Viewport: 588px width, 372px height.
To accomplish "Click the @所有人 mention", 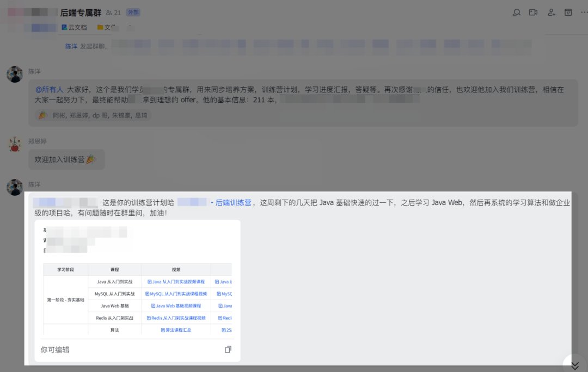I will coord(49,90).
